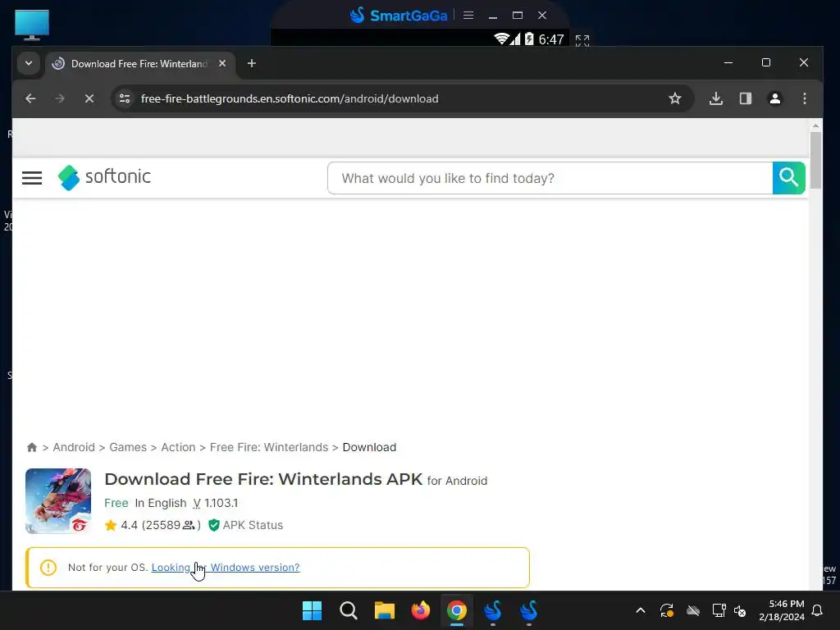840x630 pixels.
Task: Click the yellow rating star
Action: point(111,525)
